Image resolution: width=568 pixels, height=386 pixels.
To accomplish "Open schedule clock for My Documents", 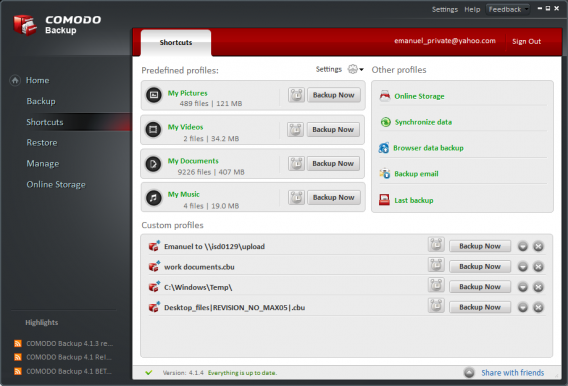I will click(x=296, y=164).
